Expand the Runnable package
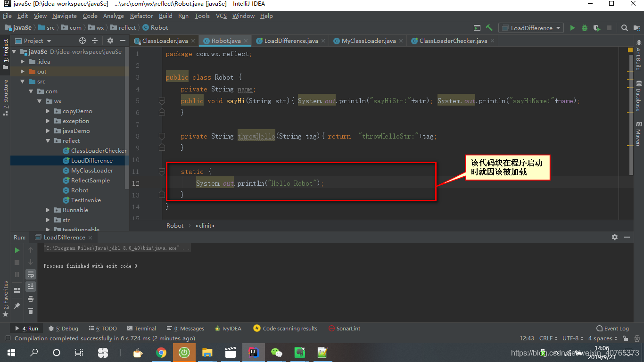The width and height of the screenshot is (644, 362). pyautogui.click(x=48, y=210)
